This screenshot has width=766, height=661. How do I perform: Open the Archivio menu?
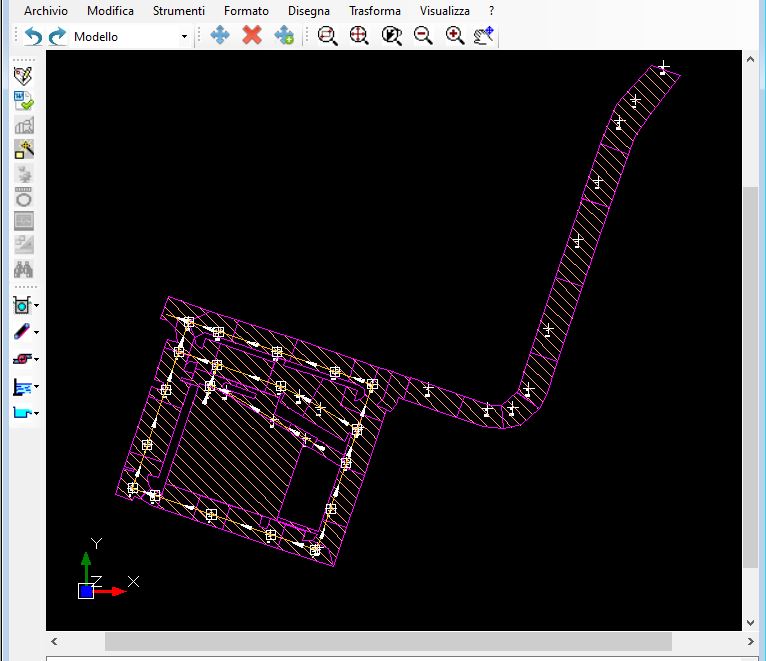click(x=46, y=11)
